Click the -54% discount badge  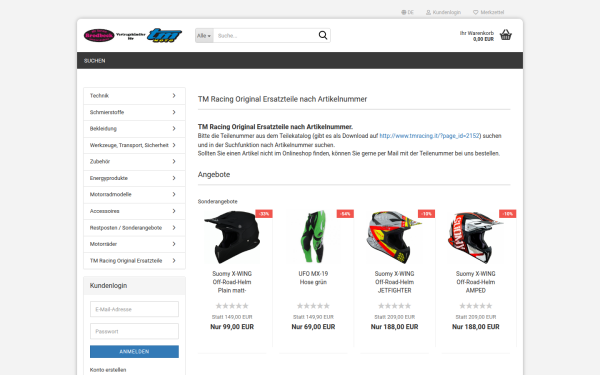pos(345,214)
